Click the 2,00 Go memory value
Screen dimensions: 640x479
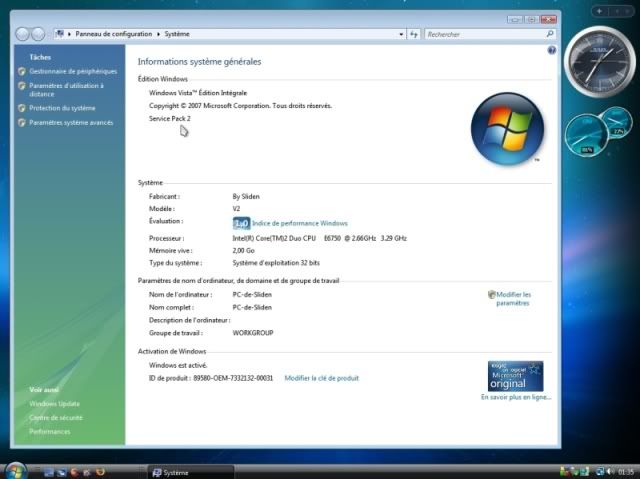(x=243, y=251)
